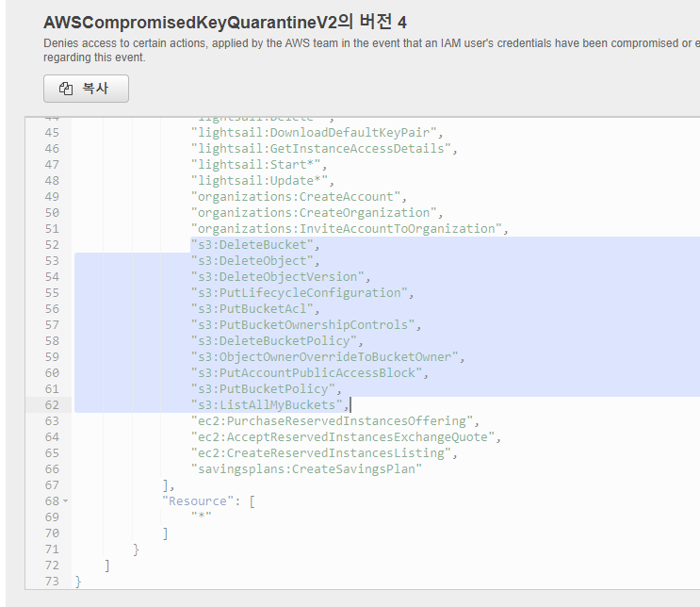Click line "lightsail:Start*"
Screen dimensions: 700x607
click(x=259, y=165)
